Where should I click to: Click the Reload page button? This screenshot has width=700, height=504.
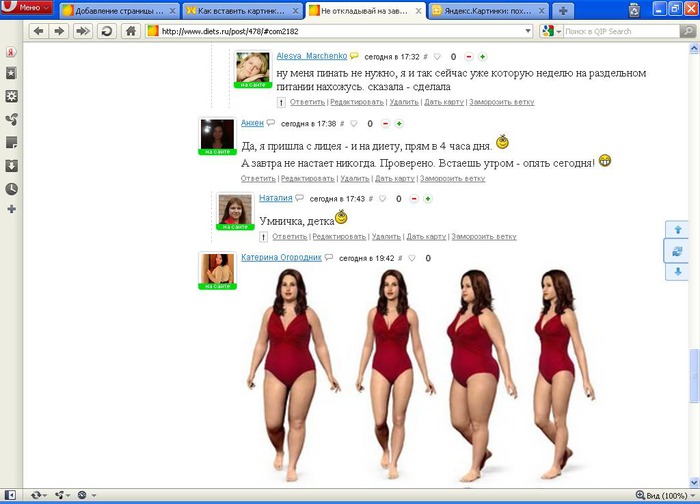(x=106, y=31)
